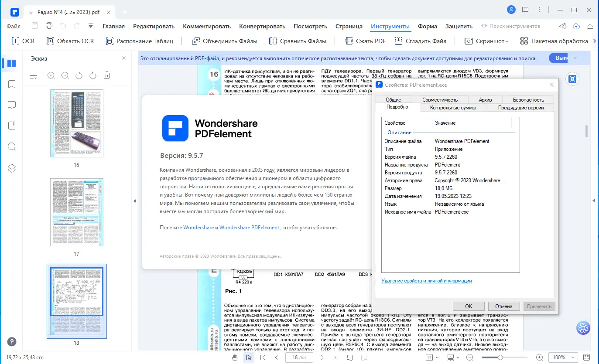
Task: Launch the Сравнить Файлы comparison tool
Action: [298, 41]
